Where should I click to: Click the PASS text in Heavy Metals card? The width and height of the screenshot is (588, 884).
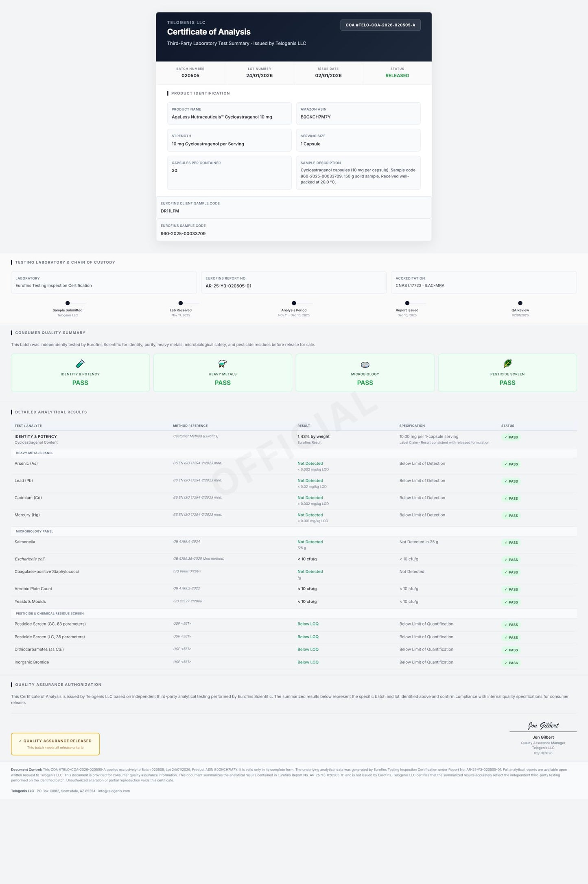(223, 383)
